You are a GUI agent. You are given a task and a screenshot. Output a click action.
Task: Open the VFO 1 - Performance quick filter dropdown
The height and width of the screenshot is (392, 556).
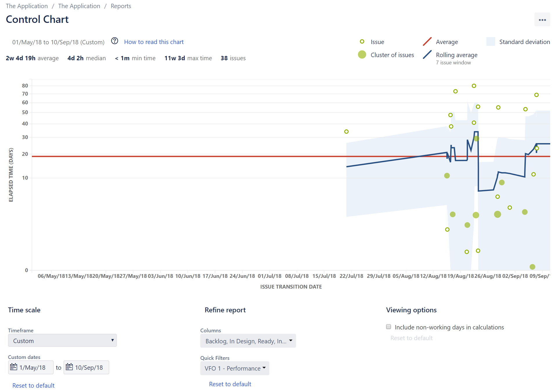235,368
